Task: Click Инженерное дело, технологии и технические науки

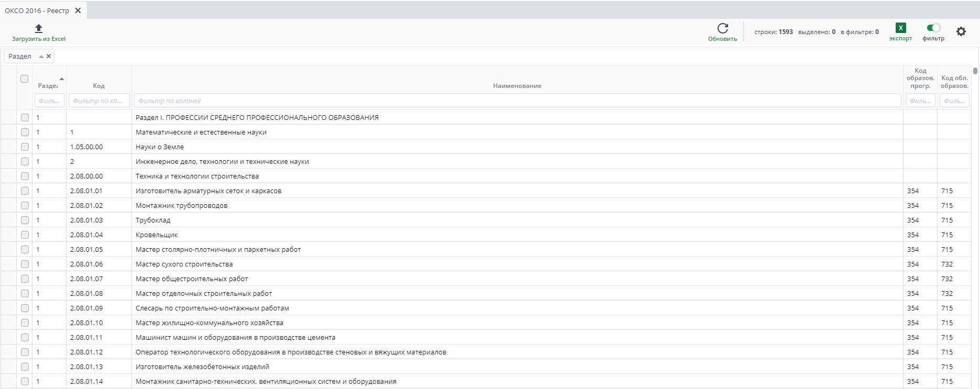Action: pyautogui.click(x=222, y=161)
